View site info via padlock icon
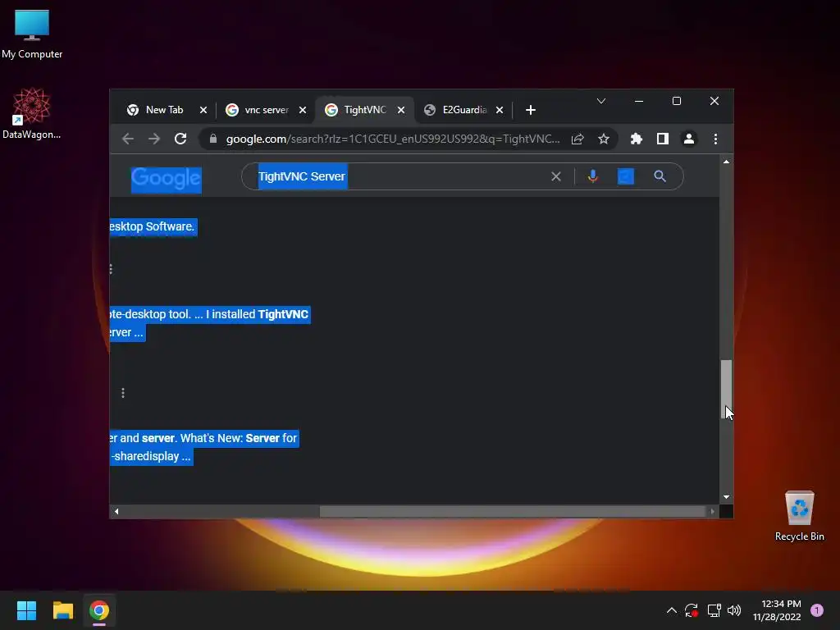Image resolution: width=840 pixels, height=630 pixels. [213, 139]
